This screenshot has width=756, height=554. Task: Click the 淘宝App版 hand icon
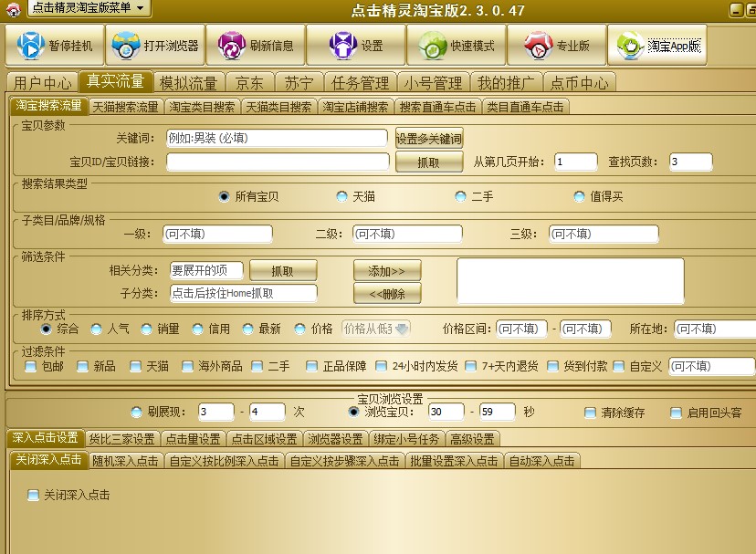(630, 46)
